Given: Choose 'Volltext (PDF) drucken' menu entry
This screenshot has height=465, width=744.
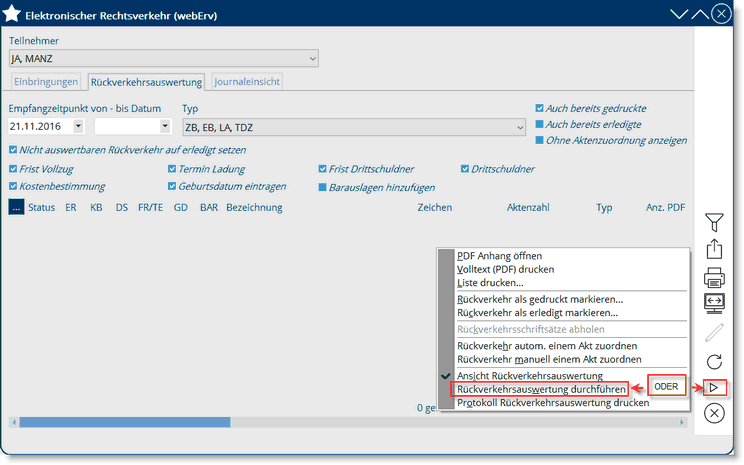Looking at the screenshot, I should (505, 269).
